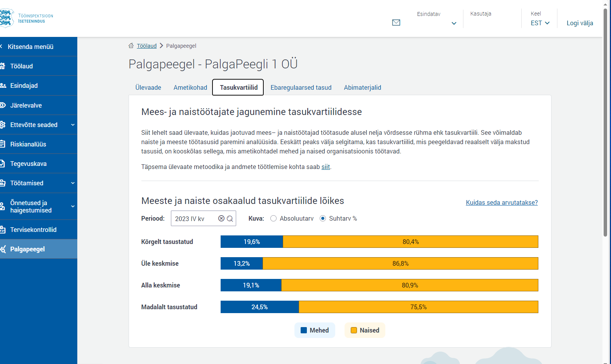
Task: Toggle the Mehed legend item
Action: (x=315, y=330)
